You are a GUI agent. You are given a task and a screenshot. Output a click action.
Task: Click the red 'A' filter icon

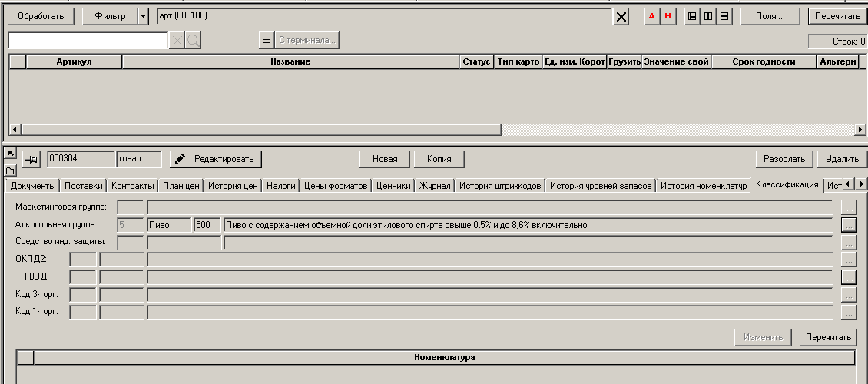pyautogui.click(x=652, y=16)
